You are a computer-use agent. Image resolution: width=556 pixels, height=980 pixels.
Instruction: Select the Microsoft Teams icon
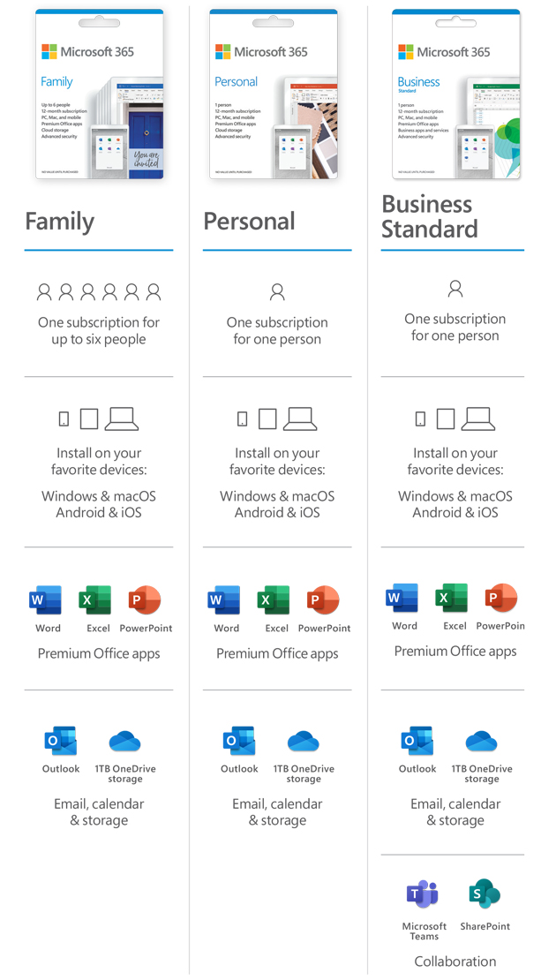click(x=423, y=893)
